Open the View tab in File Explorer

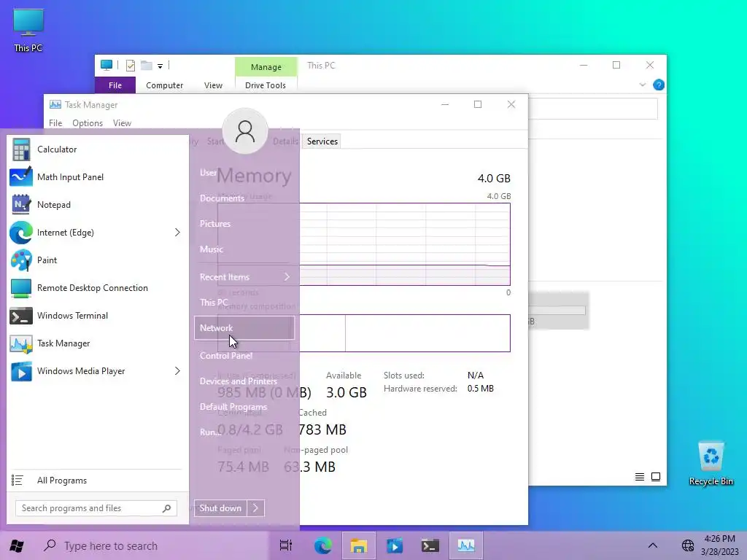pos(214,85)
